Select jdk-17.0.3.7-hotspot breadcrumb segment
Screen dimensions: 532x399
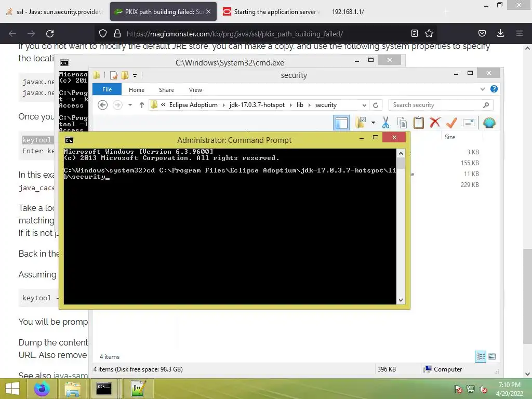click(257, 105)
